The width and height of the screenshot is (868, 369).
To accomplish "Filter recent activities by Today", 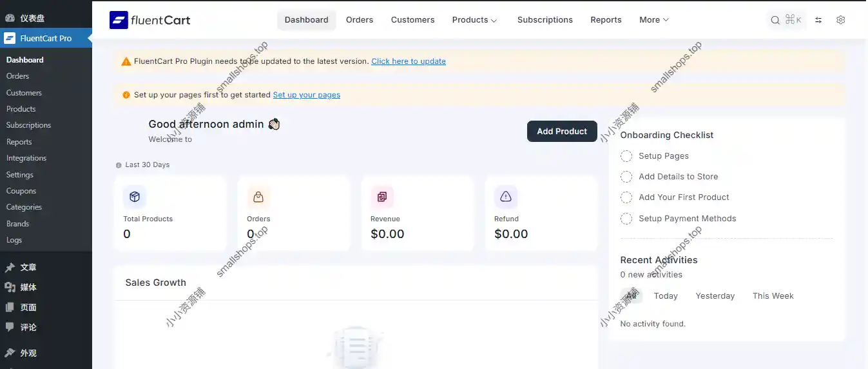I will (666, 296).
